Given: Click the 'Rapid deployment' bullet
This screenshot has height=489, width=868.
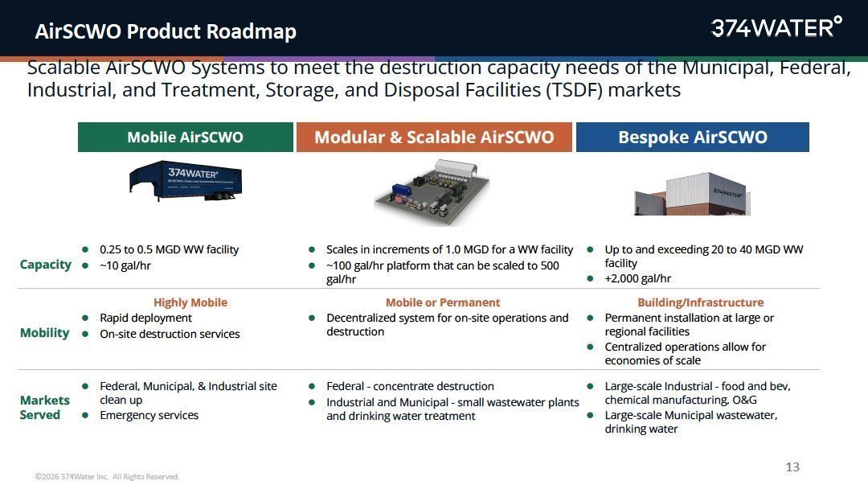Looking at the screenshot, I should (x=145, y=318).
